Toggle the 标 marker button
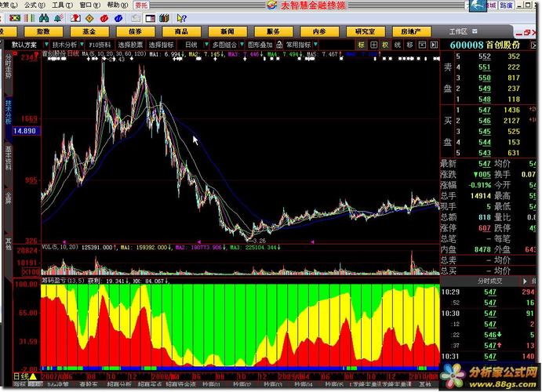The width and height of the screenshot is (542, 392). (x=362, y=45)
